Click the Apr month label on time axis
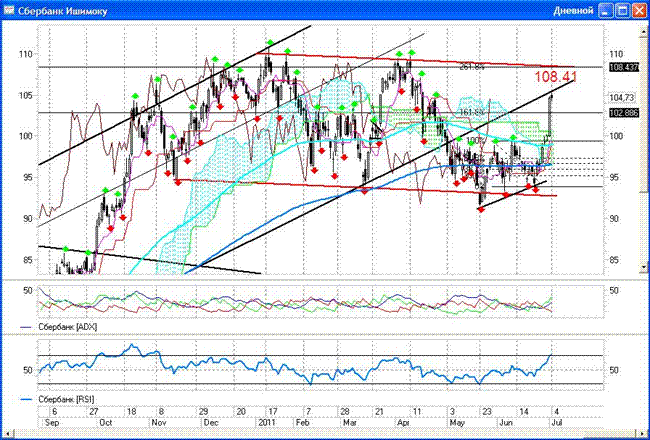This screenshot has height=440, width=650. tap(403, 422)
